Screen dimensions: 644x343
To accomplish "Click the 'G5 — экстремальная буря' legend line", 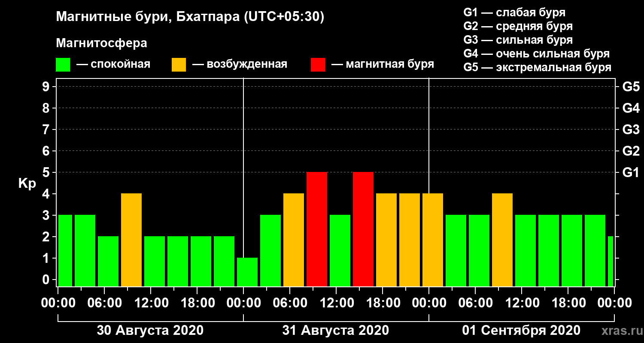I will coord(537,67).
